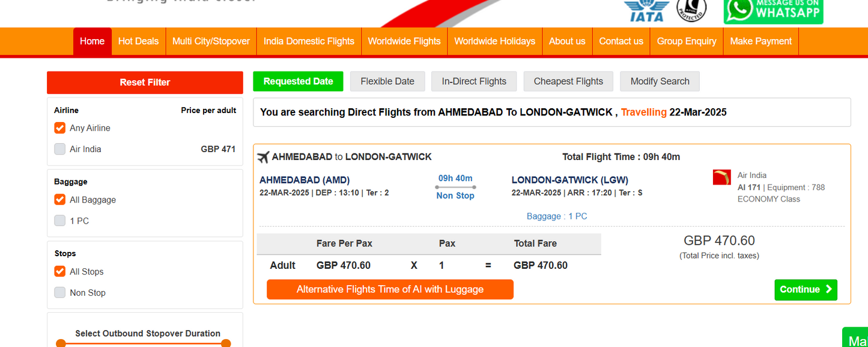Select the Cheapest Flights tab
868x347 pixels.
click(x=568, y=81)
